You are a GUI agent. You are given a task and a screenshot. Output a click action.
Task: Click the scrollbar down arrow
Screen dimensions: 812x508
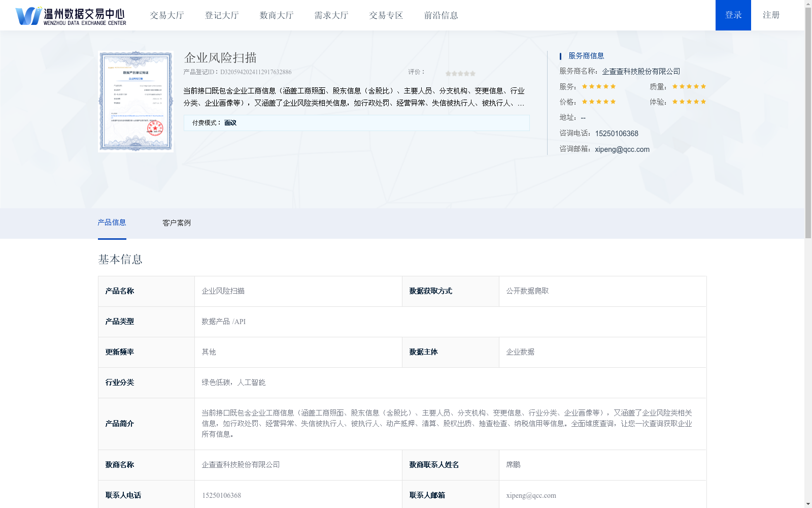tap(808, 504)
